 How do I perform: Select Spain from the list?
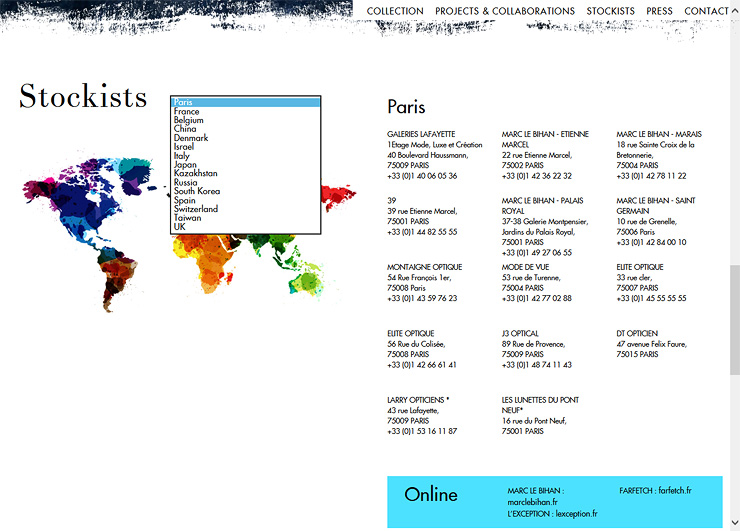(245, 200)
